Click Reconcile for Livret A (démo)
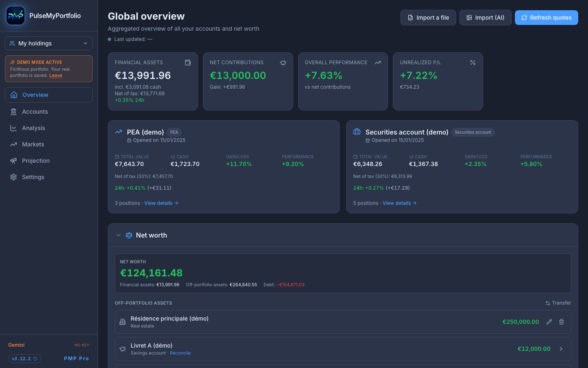 point(180,353)
